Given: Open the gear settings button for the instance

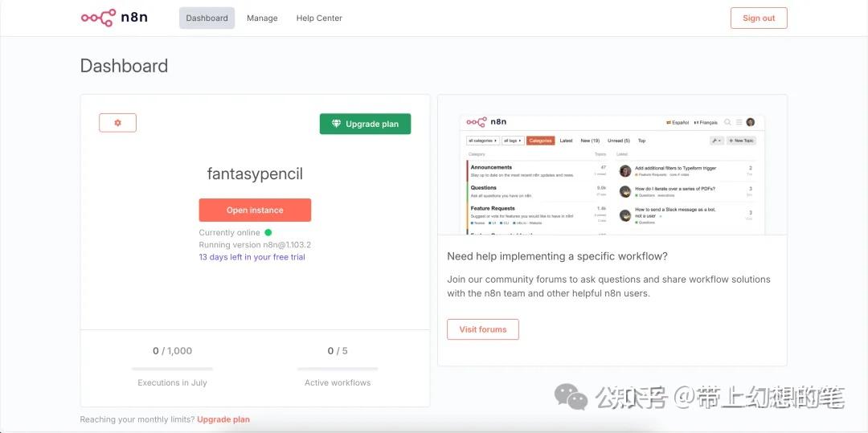Looking at the screenshot, I should click(117, 123).
